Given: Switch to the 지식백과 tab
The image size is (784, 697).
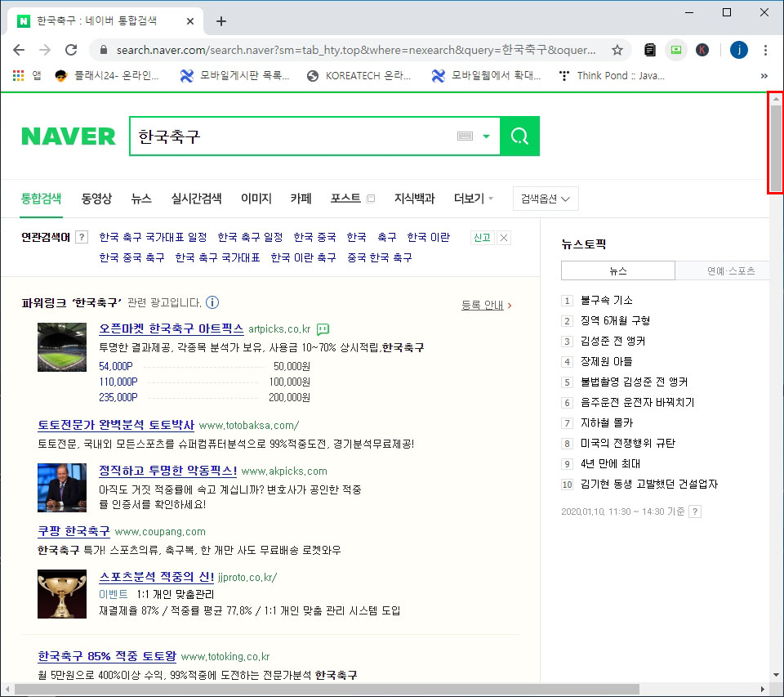Looking at the screenshot, I should point(415,199).
